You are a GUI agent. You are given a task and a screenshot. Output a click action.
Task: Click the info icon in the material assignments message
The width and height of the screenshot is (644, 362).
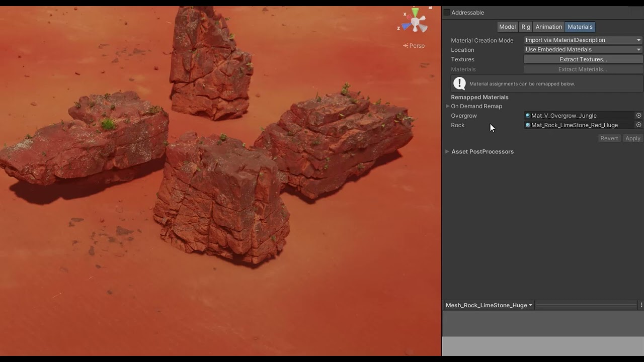coord(459,83)
